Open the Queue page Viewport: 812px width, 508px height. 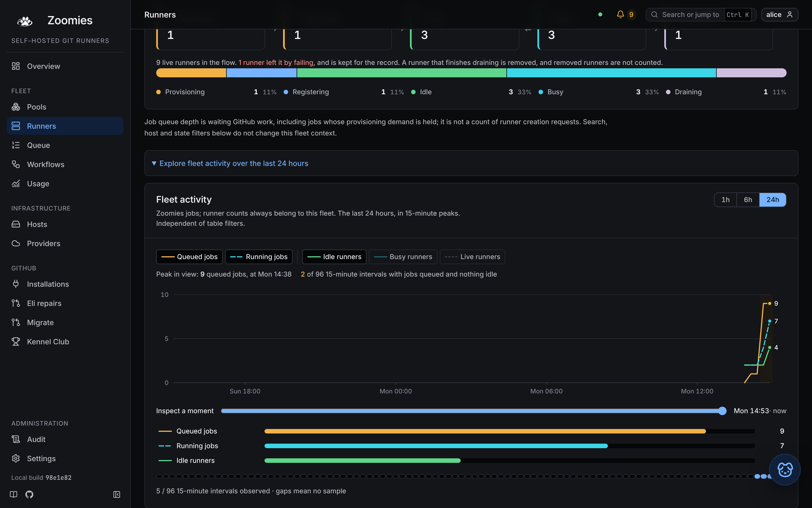click(x=65, y=145)
